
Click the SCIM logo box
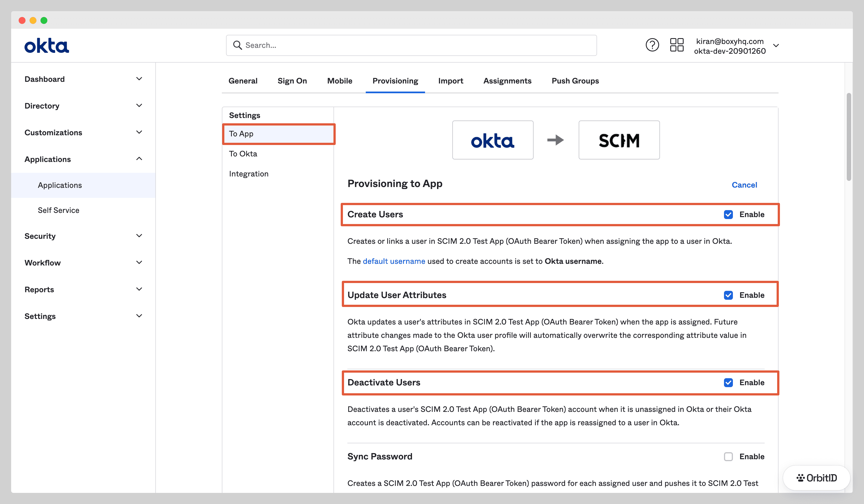click(619, 140)
